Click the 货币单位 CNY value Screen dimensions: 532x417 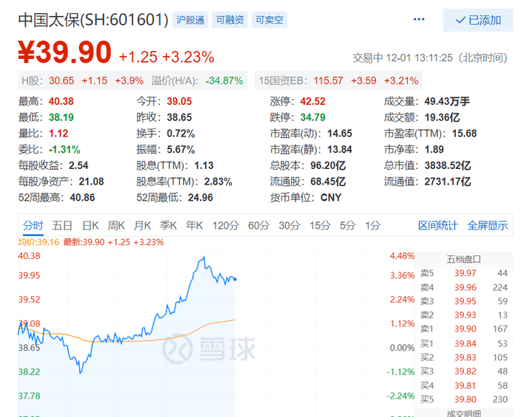tap(331, 198)
